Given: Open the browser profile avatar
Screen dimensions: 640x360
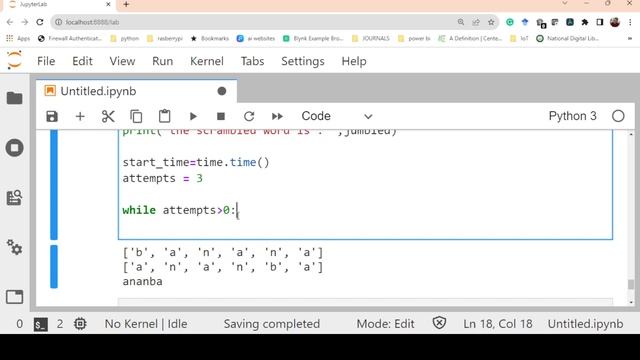Looking at the screenshot, I should (x=615, y=22).
